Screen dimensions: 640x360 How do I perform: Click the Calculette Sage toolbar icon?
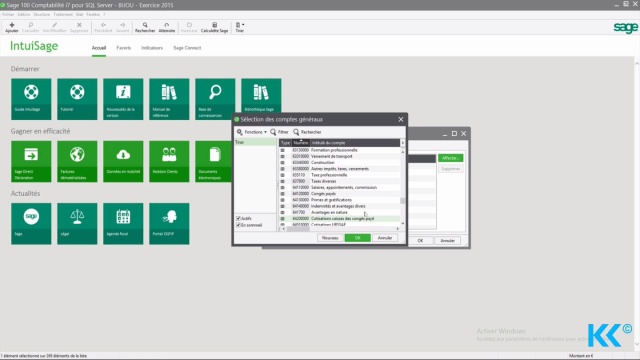coord(214,27)
